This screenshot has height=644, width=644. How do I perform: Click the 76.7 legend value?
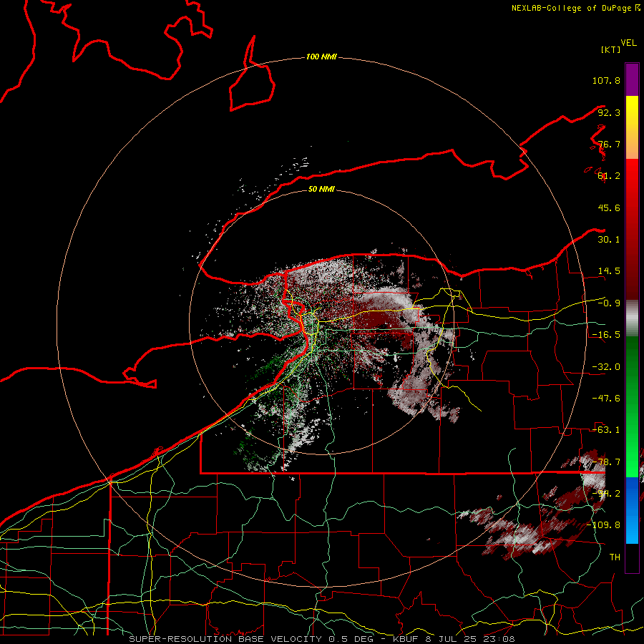click(609, 144)
